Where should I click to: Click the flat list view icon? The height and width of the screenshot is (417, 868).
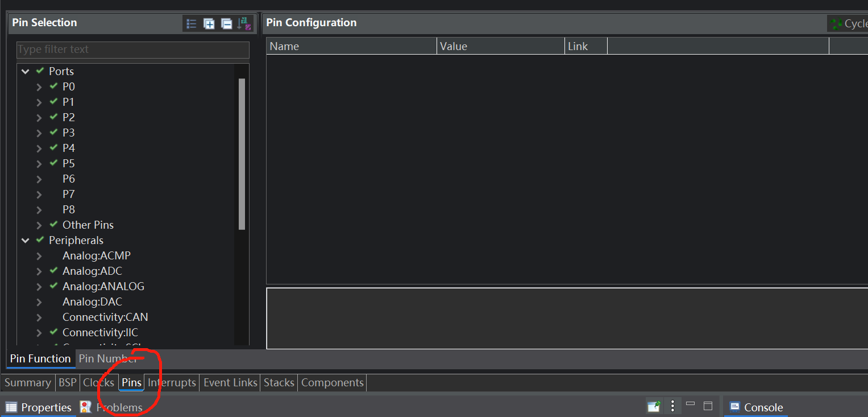point(192,24)
